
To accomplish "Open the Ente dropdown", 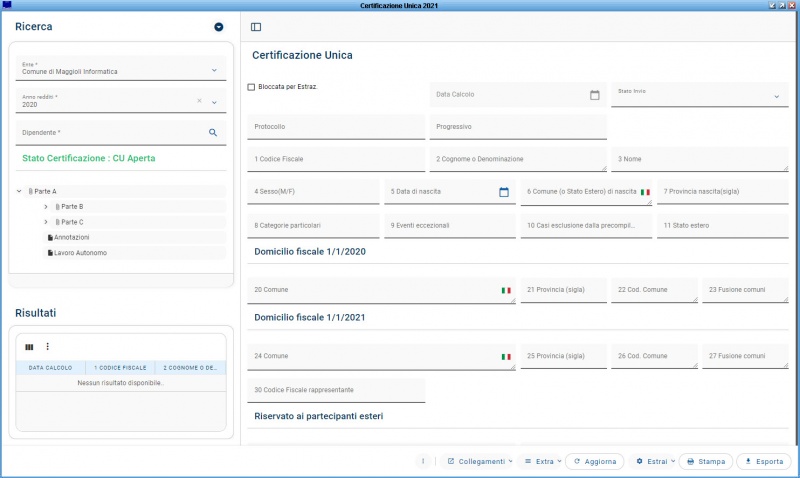I will pos(214,70).
